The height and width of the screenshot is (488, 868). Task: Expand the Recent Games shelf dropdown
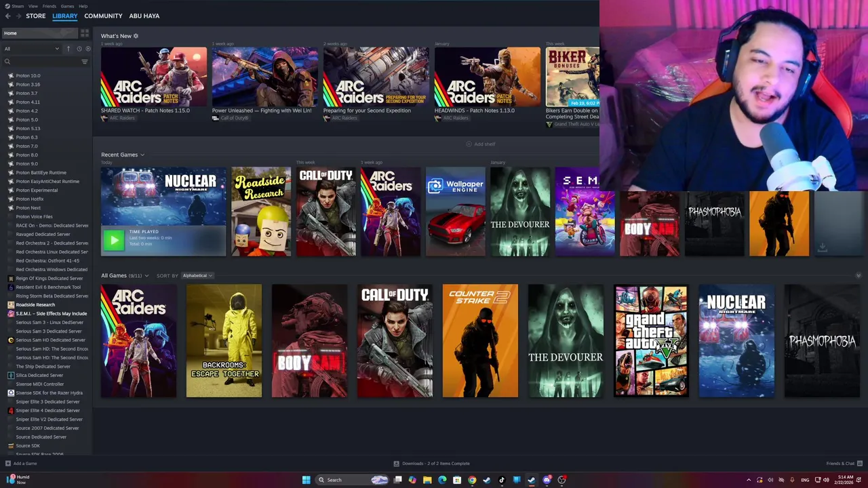tap(142, 155)
